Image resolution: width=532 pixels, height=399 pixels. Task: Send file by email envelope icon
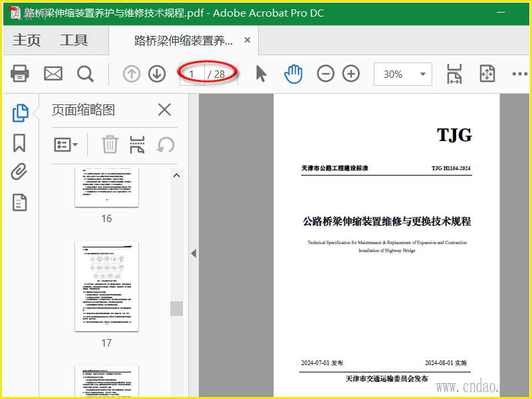pos(53,74)
